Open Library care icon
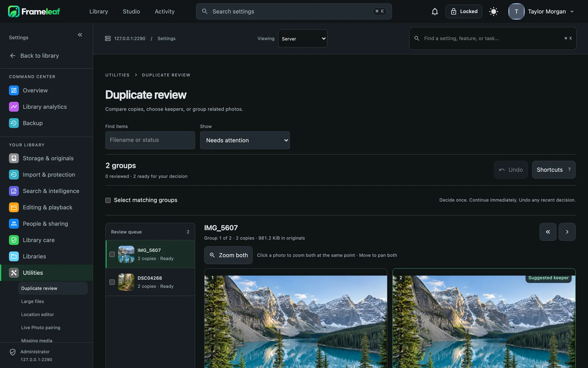588x368 pixels. 14,240
